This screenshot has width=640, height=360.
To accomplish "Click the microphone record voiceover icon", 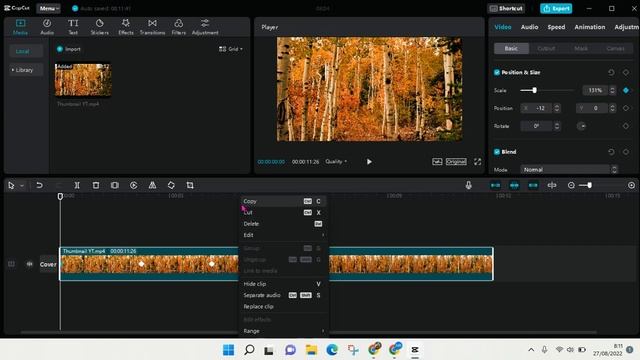I will tap(469, 185).
